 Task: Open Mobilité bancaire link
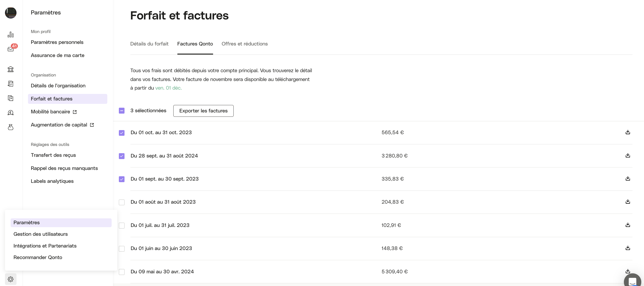point(50,112)
